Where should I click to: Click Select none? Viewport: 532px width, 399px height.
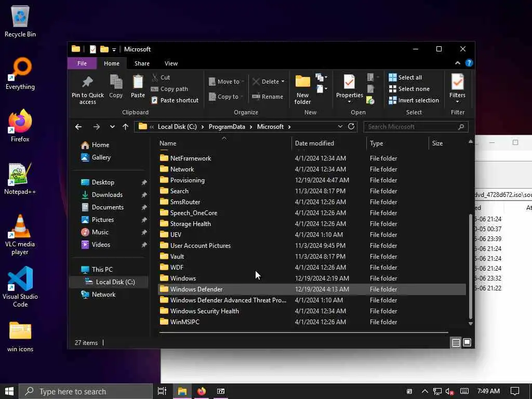pyautogui.click(x=409, y=89)
